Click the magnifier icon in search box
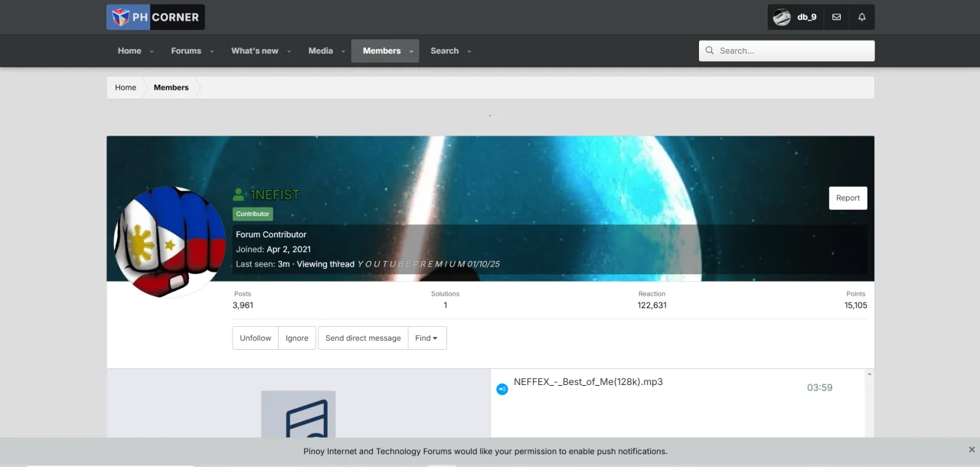Viewport: 980px width, 467px height. tap(710, 51)
